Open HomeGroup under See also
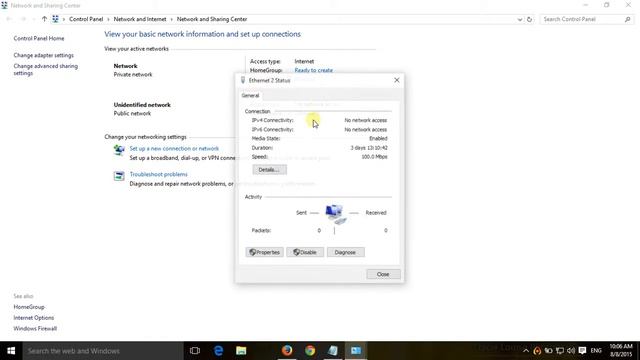640x360 pixels. click(29, 307)
